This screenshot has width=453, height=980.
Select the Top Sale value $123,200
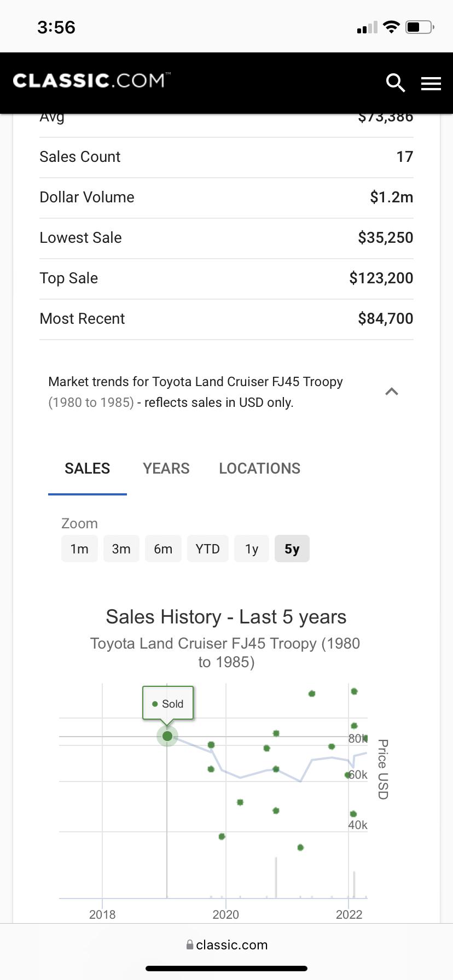point(381,278)
